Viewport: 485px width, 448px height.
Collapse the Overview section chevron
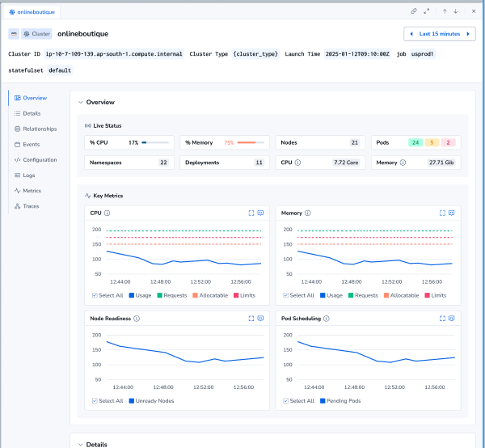click(80, 102)
